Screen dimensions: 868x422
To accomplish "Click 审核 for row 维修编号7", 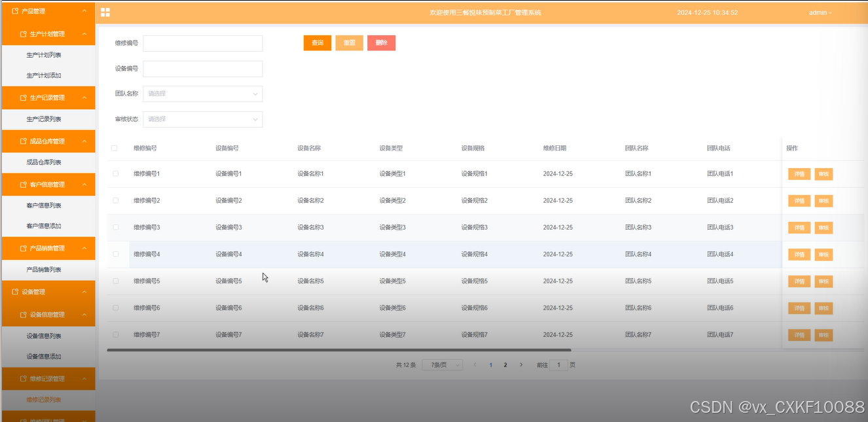I will tap(823, 335).
